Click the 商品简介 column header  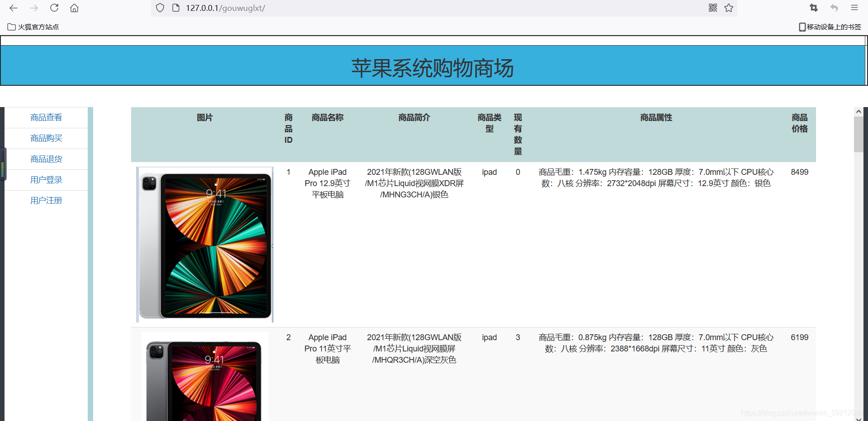click(414, 117)
